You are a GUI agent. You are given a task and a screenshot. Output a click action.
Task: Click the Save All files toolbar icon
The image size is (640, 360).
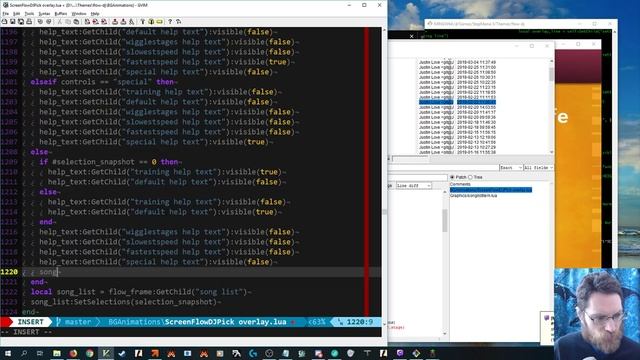(21, 22)
